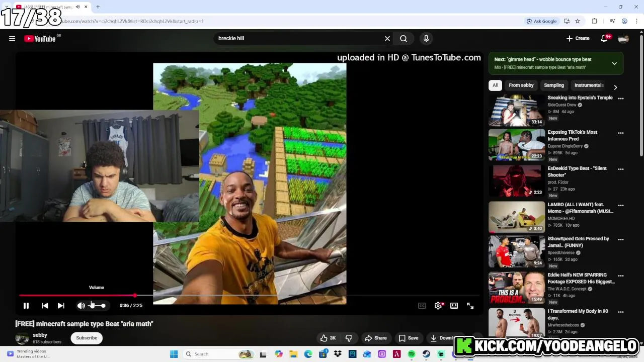The width and height of the screenshot is (644, 362).
Task: Subscribe to sebby channel
Action: coord(87,338)
